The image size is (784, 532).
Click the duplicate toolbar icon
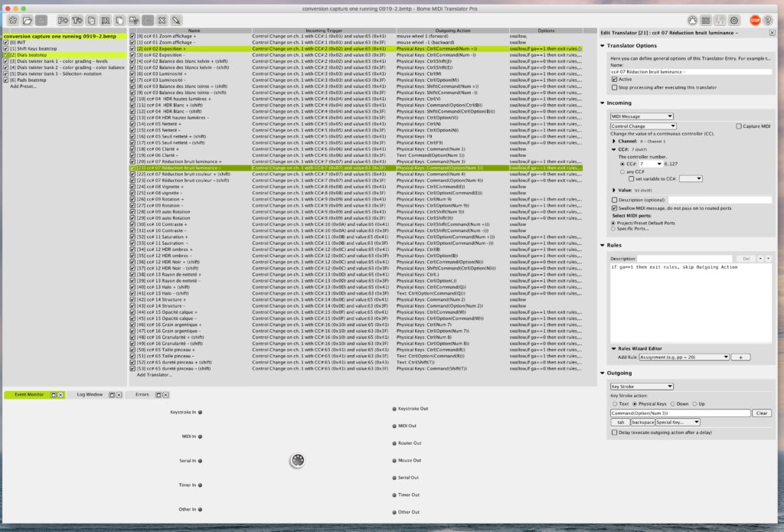click(x=91, y=21)
